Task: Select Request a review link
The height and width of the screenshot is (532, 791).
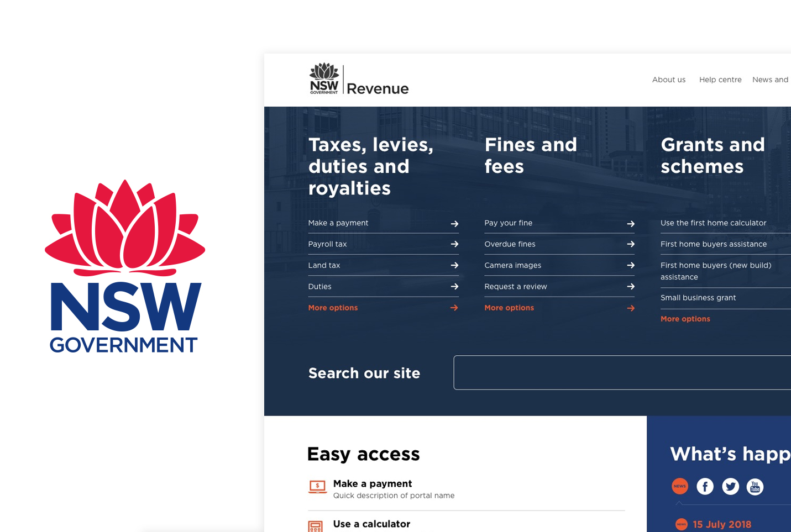Action: [x=516, y=287]
